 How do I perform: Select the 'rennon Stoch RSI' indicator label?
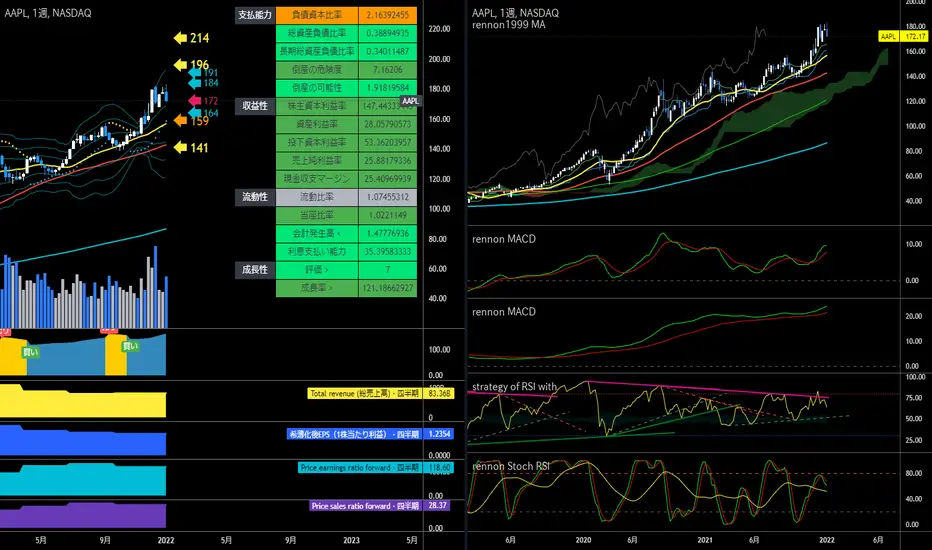(511, 466)
